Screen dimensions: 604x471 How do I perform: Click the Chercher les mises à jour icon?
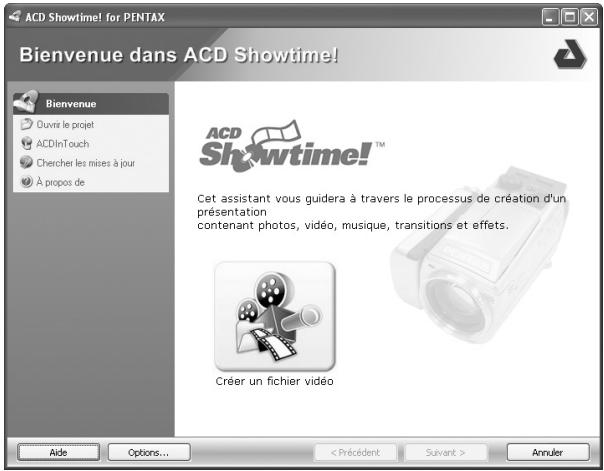[x=27, y=162]
